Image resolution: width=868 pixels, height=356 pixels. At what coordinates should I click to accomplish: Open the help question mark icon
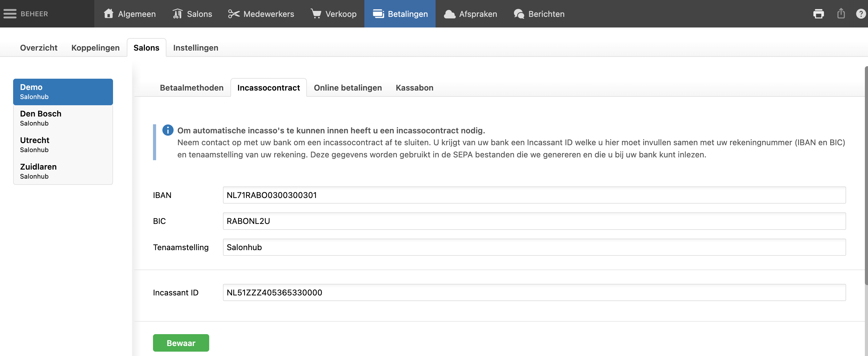click(x=861, y=14)
